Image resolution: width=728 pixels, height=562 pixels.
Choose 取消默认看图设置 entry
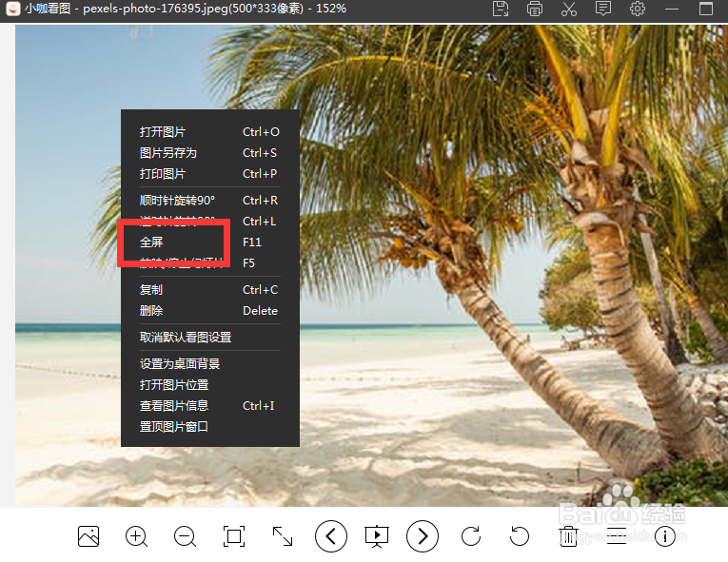210,337
